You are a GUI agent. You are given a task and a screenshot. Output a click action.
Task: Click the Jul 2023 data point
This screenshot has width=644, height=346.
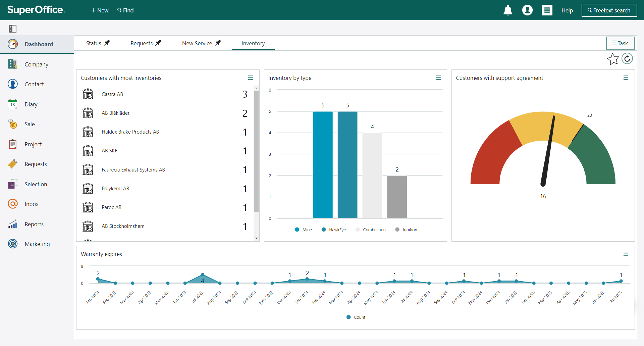(202, 275)
